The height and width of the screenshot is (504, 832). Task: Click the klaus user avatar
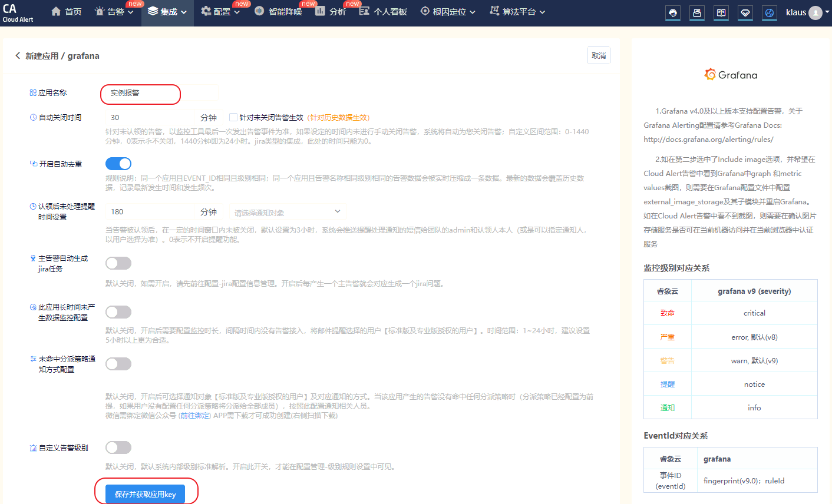(816, 13)
